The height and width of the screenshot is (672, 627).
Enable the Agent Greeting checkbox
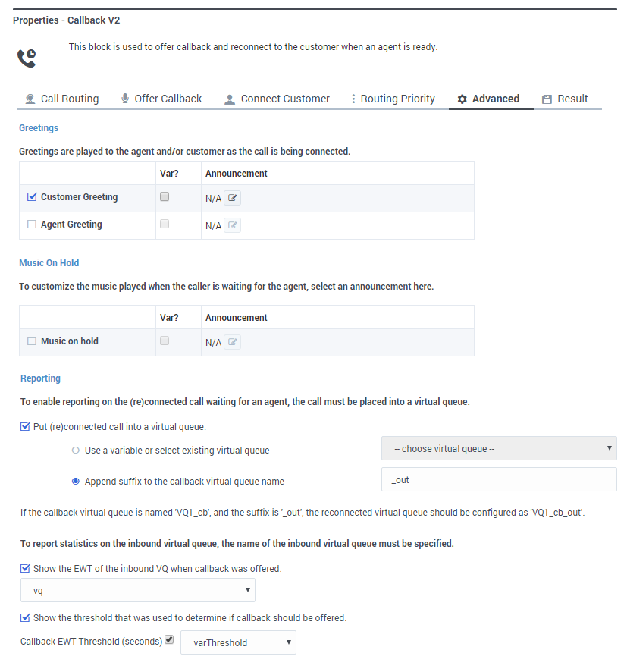click(32, 225)
